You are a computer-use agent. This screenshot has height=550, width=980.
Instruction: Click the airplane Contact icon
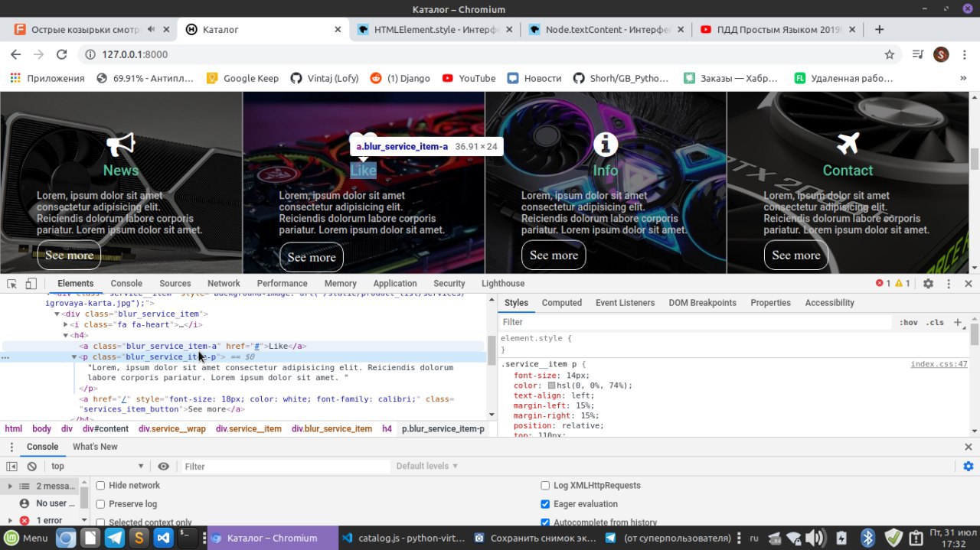(848, 144)
